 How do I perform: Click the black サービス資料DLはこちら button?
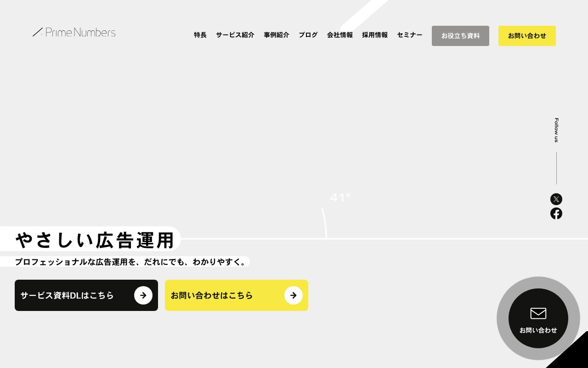tap(86, 295)
